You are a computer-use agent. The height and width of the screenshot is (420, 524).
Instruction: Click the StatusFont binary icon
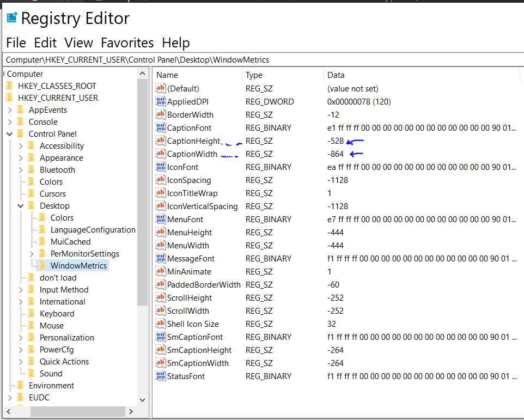[160, 376]
